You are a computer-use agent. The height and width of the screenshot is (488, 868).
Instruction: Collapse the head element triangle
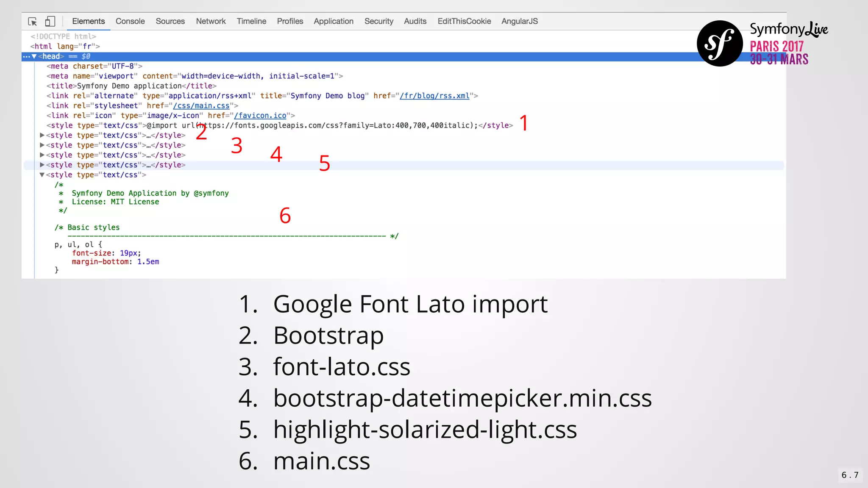(34, 56)
